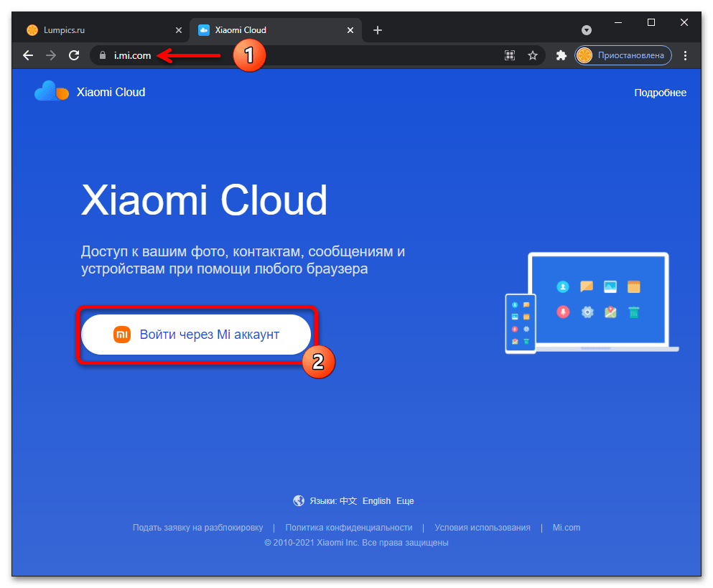713x588 pixels.
Task: Bookmark page with the star icon
Action: click(x=533, y=55)
